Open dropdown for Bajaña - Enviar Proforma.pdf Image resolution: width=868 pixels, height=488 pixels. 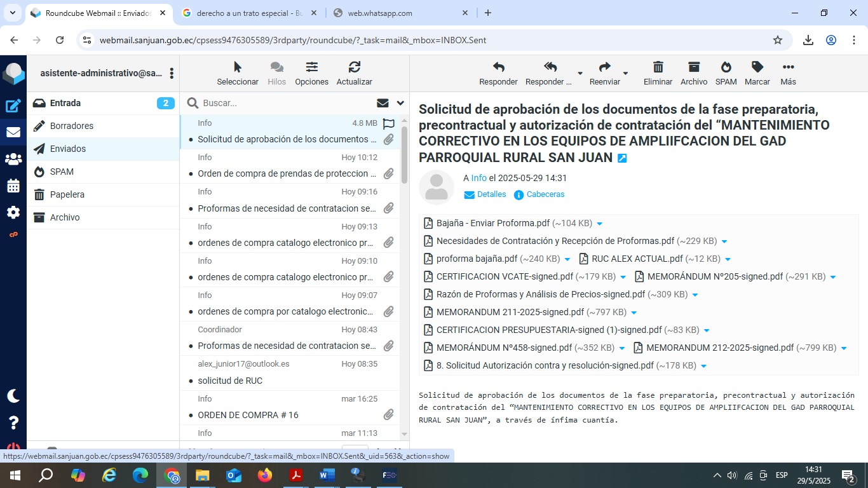(600, 224)
